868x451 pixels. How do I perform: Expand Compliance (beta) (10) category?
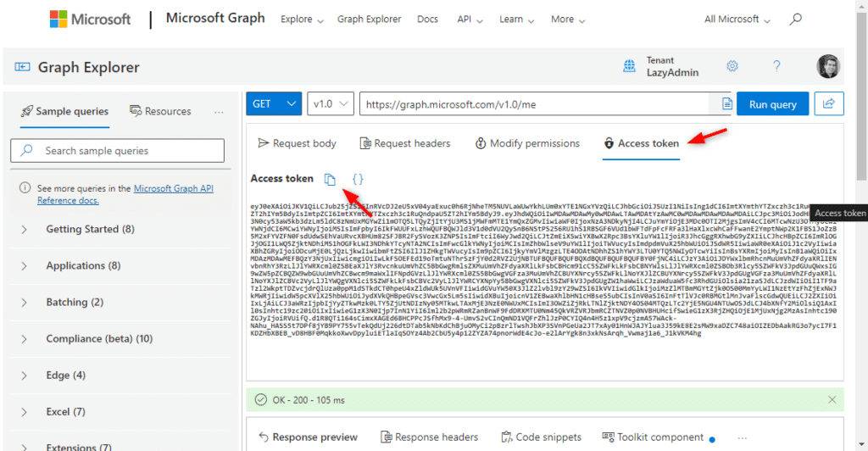point(120,338)
